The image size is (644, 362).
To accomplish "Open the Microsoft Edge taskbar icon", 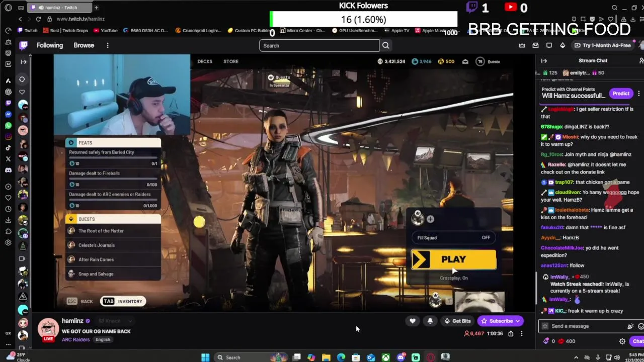I will pos(341,357).
